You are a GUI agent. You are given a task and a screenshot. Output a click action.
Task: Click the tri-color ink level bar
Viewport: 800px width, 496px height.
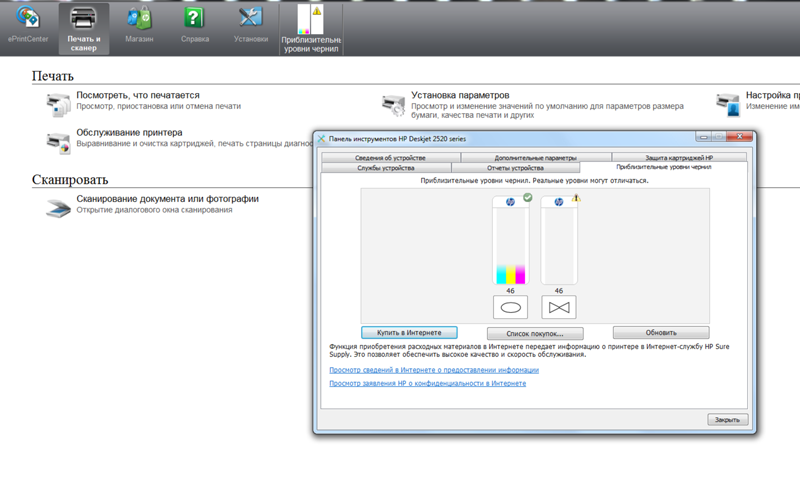(510, 240)
